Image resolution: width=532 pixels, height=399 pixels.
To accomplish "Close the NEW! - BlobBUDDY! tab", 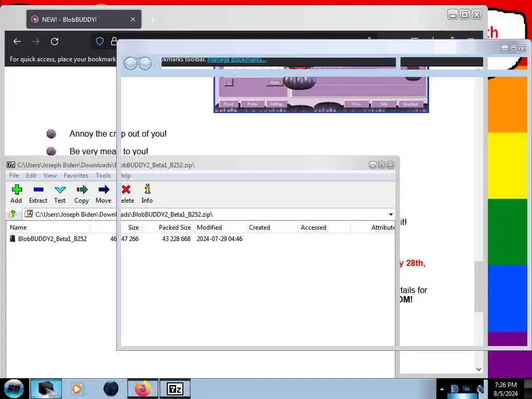I will 133,19.
